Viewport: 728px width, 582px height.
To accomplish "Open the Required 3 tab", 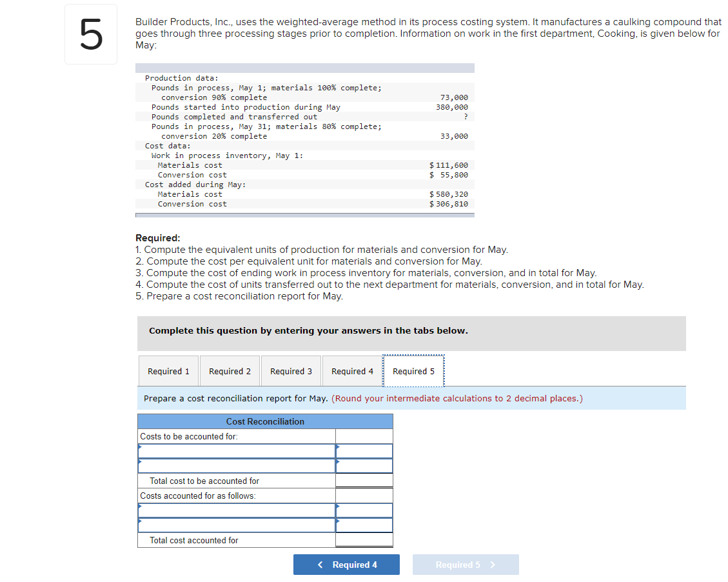I will [x=291, y=371].
